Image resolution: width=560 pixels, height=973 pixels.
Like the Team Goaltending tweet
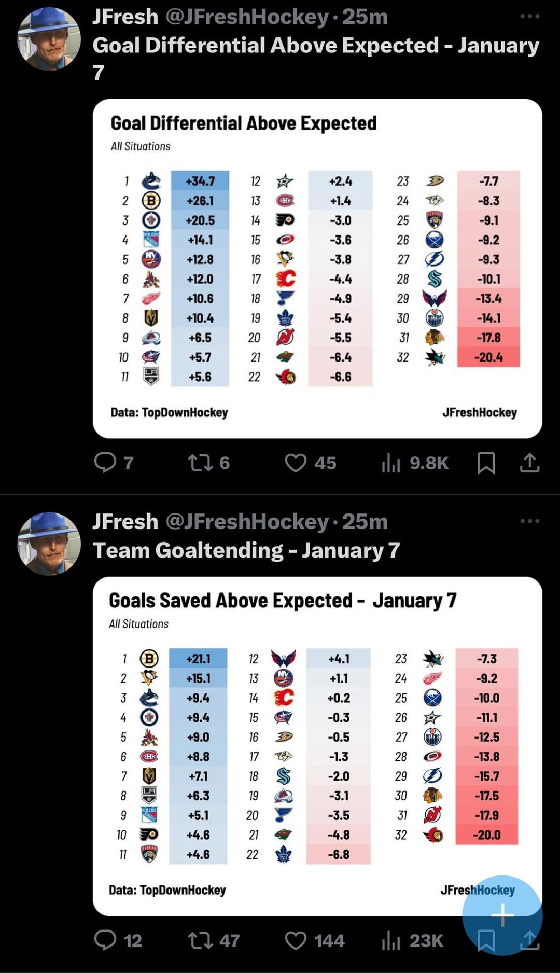[x=296, y=940]
